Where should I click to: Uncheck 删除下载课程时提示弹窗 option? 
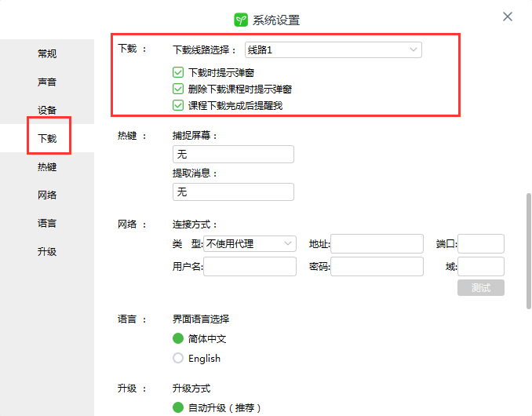[178, 89]
